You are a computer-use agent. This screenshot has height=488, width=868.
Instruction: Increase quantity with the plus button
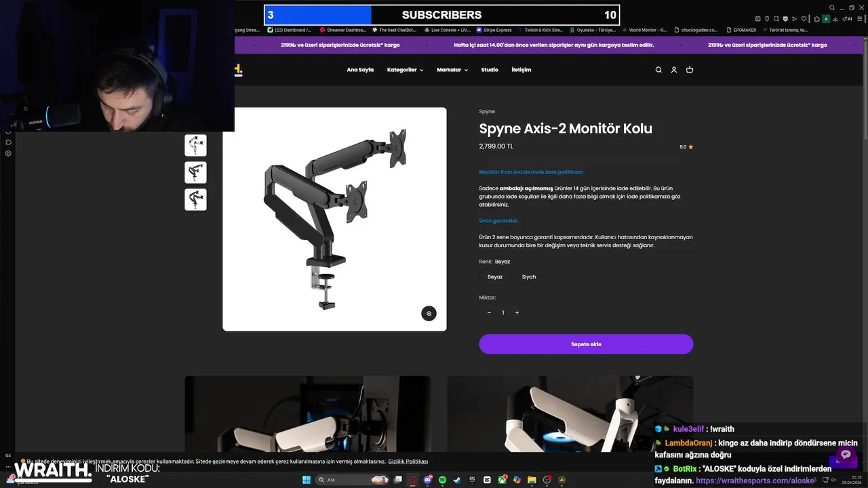pos(517,312)
